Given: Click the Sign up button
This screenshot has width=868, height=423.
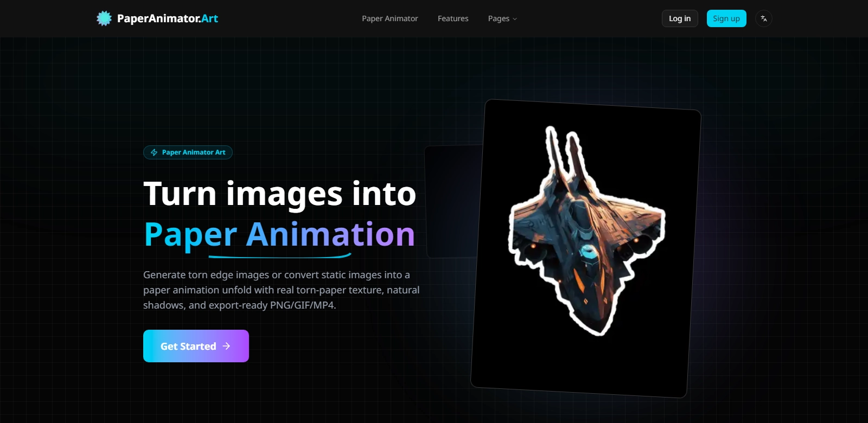Looking at the screenshot, I should (x=726, y=18).
